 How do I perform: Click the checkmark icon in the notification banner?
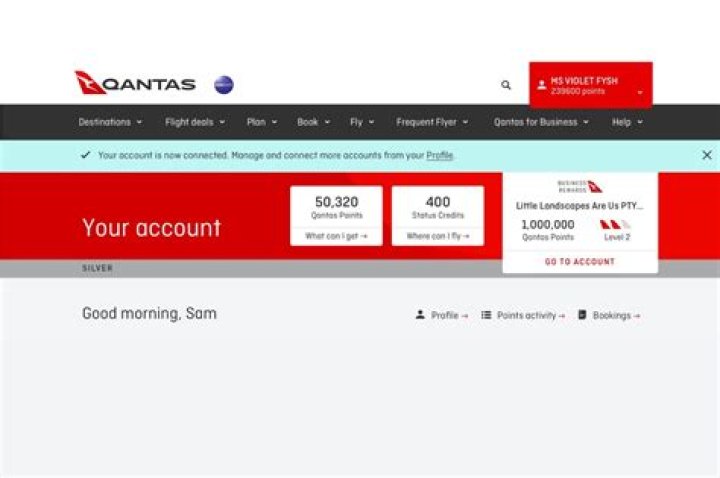85,155
